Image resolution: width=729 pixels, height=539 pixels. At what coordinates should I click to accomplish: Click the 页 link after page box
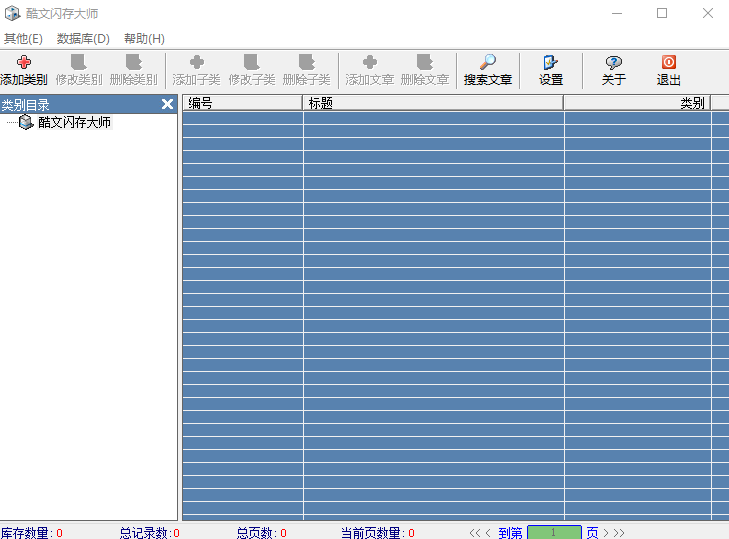[592, 532]
